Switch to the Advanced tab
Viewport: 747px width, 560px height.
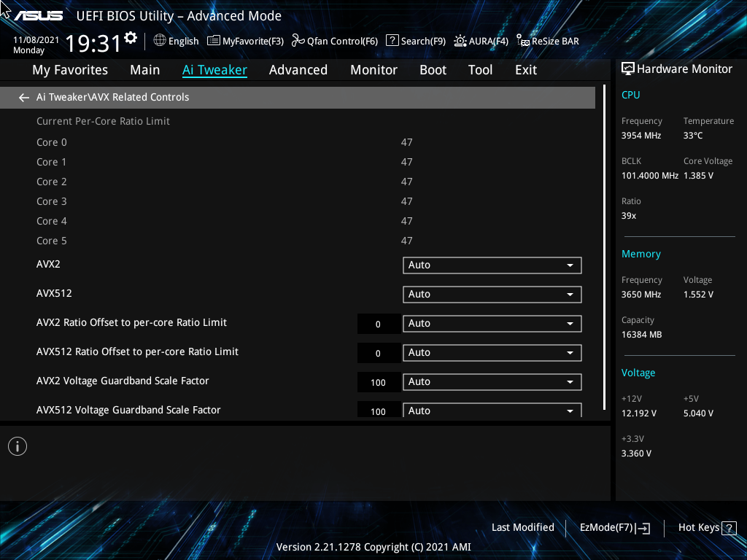tap(298, 70)
